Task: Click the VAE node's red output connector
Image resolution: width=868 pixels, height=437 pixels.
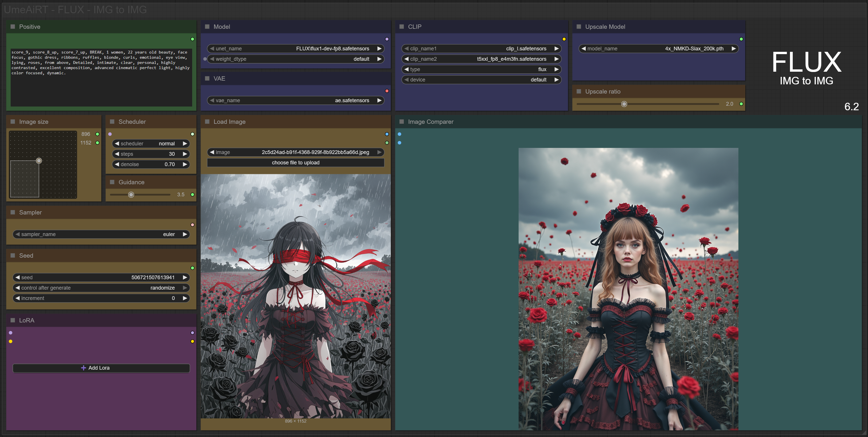Action: pyautogui.click(x=387, y=91)
